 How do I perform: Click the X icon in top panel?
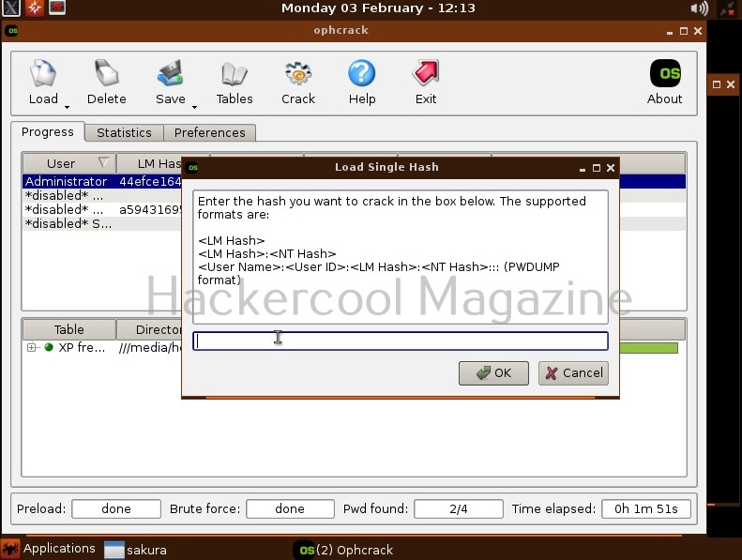coord(10,8)
